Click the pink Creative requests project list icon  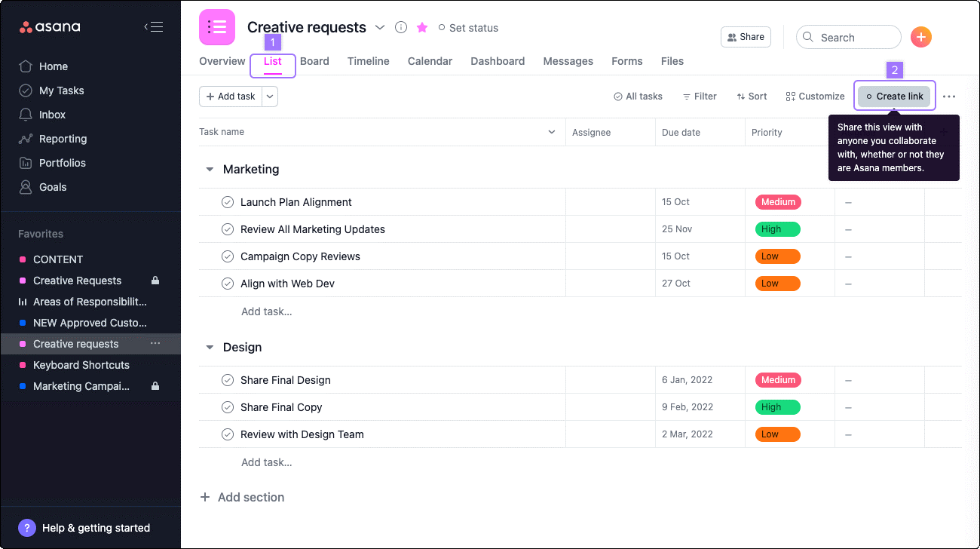click(217, 27)
